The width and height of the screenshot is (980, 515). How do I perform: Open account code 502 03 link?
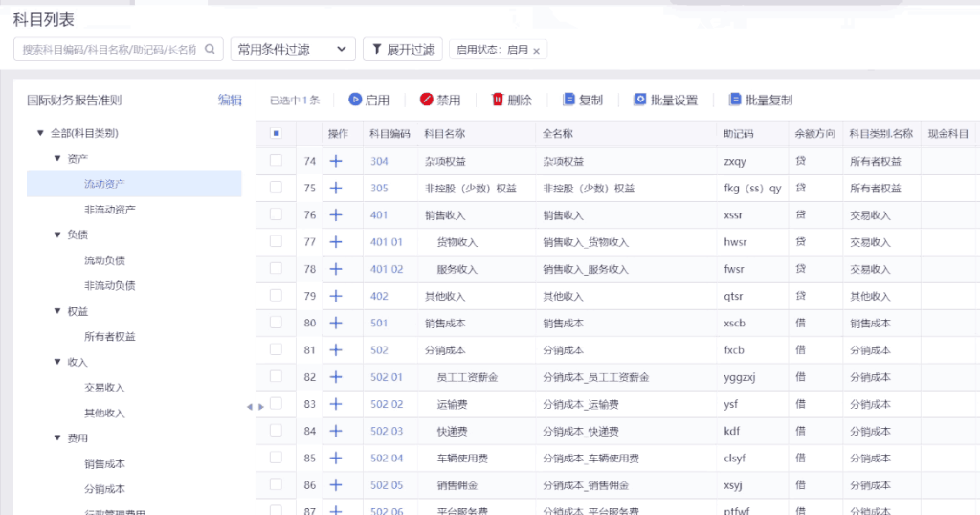coord(387,432)
